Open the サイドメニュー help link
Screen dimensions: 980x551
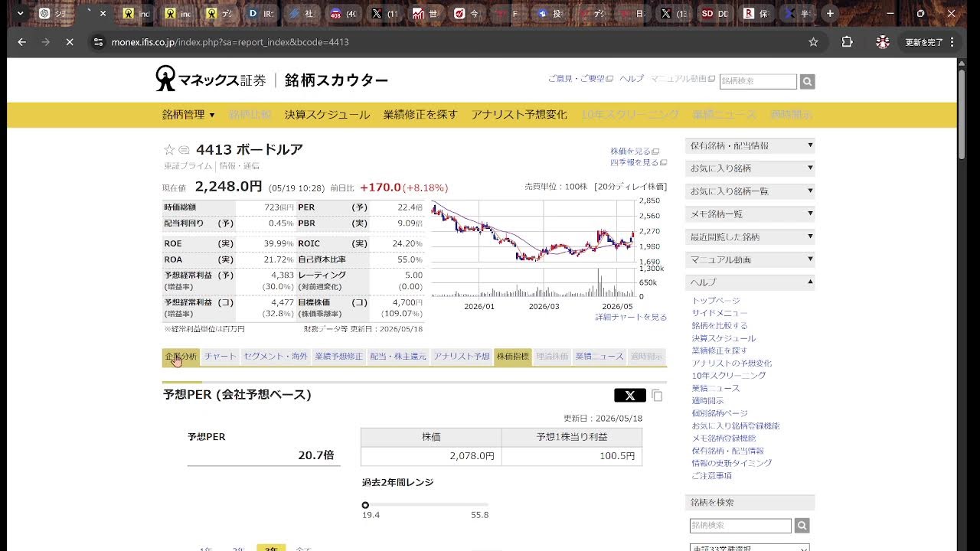(x=720, y=313)
